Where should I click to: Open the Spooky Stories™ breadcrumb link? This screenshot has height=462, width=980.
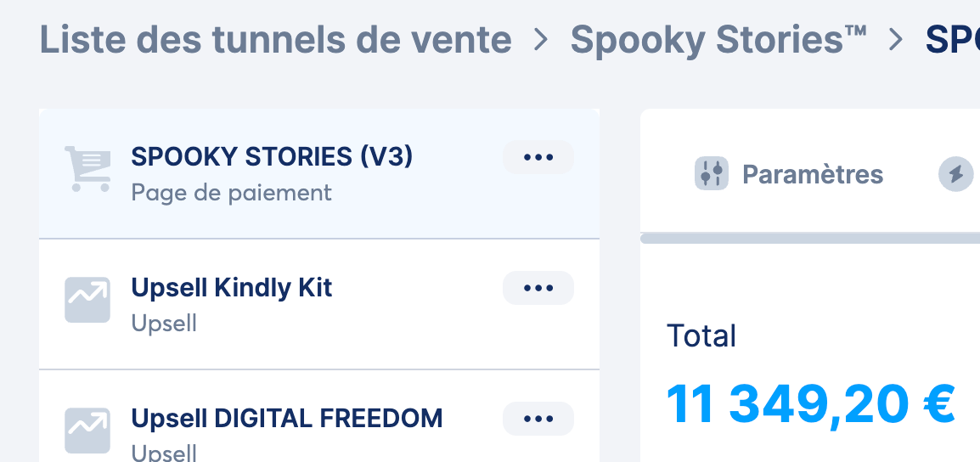click(718, 39)
